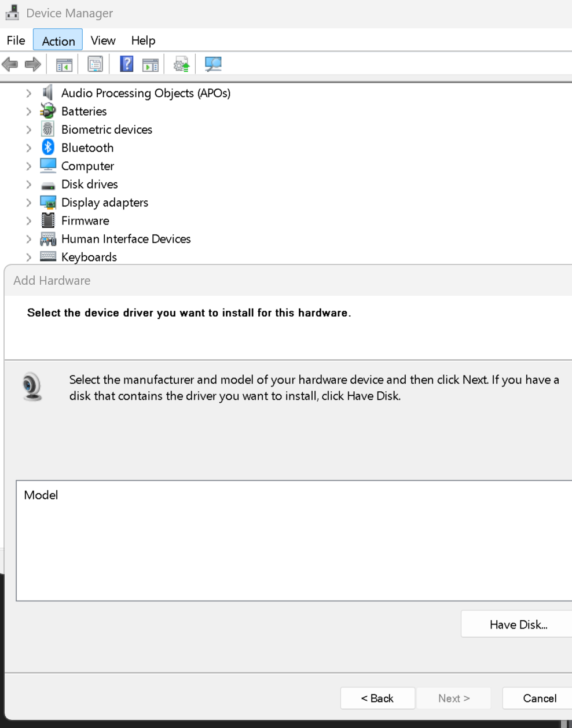Click the Back button in wizard
This screenshot has height=728, width=572.
point(377,698)
